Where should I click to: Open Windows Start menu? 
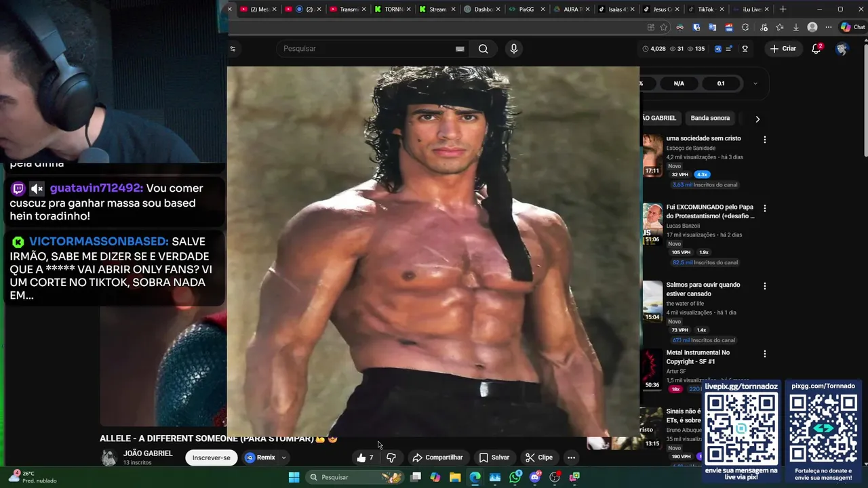click(294, 477)
